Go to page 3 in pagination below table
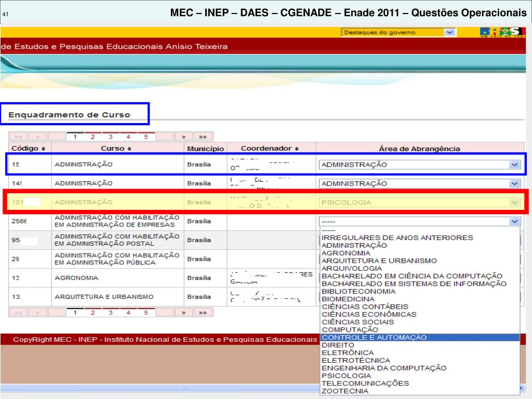 coord(111,312)
